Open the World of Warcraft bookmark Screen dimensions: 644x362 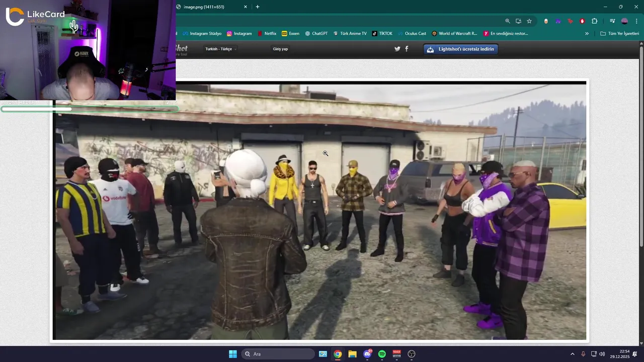pos(454,34)
